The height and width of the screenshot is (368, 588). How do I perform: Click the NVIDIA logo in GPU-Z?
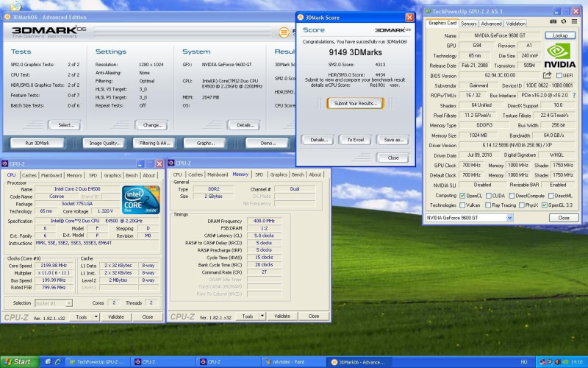[560, 56]
